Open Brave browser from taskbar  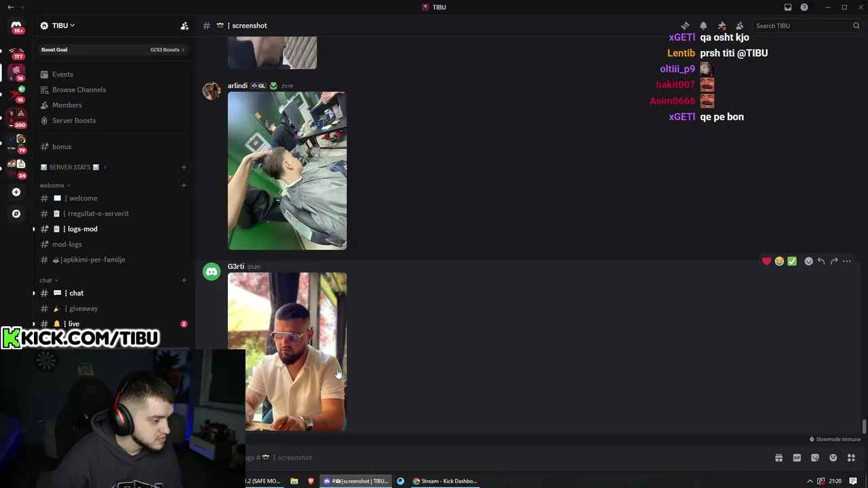pos(311,481)
